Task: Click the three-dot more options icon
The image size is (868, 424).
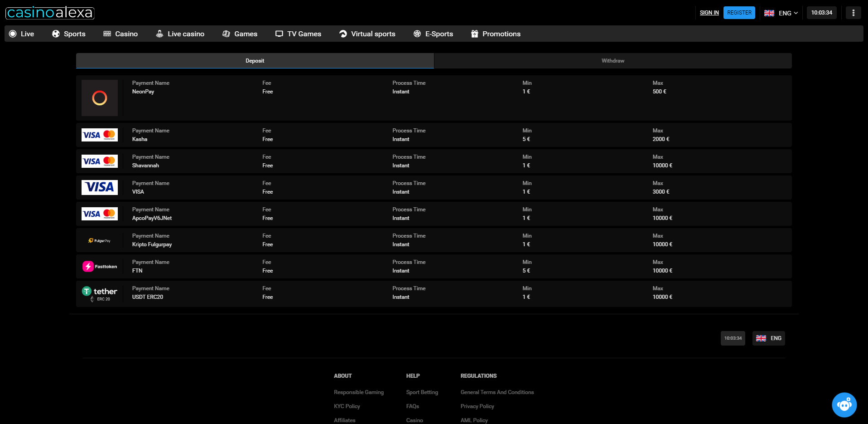Action: click(853, 13)
